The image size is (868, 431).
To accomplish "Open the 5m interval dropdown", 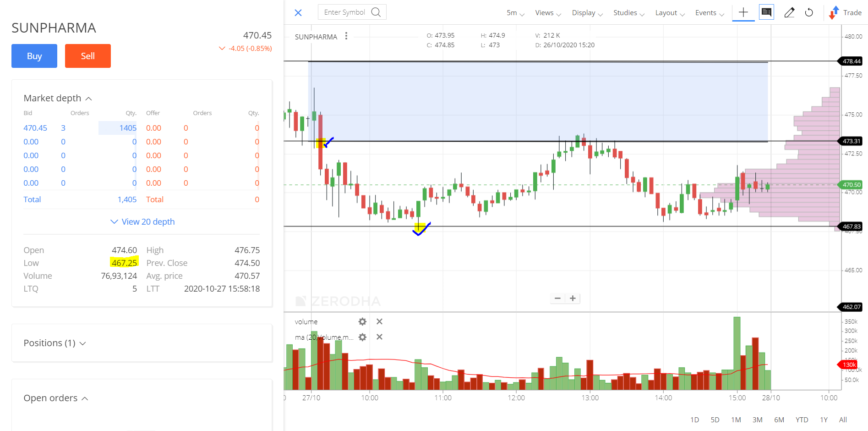I will [x=515, y=13].
